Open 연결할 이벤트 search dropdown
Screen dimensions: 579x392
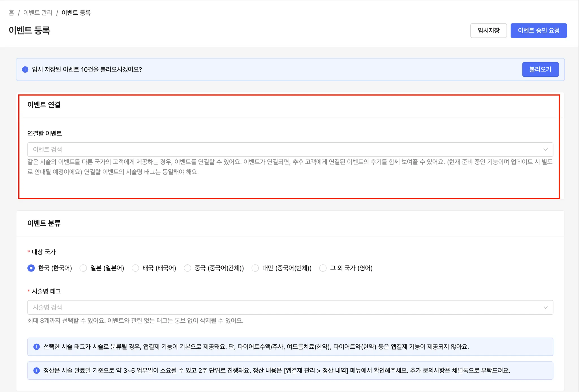[x=283, y=150]
